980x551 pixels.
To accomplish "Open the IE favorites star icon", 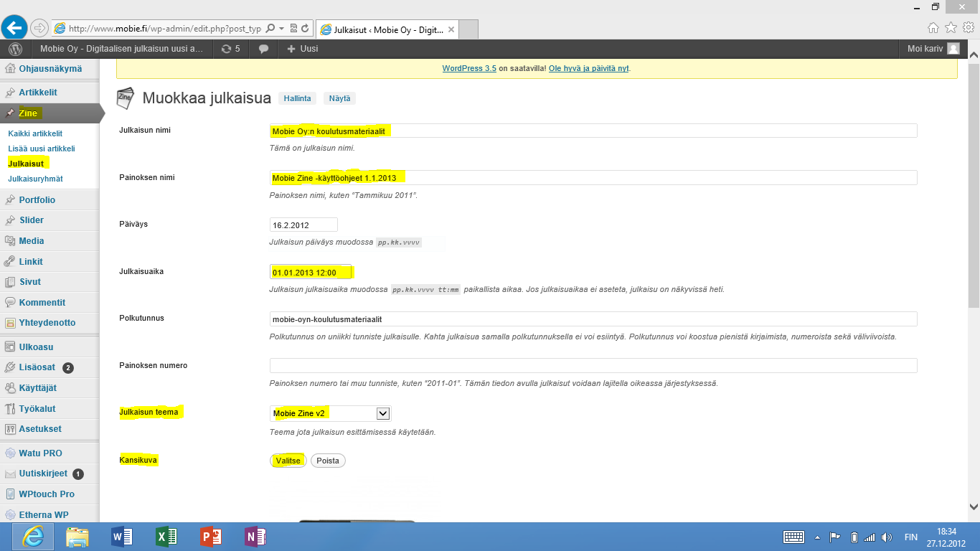I will click(951, 27).
